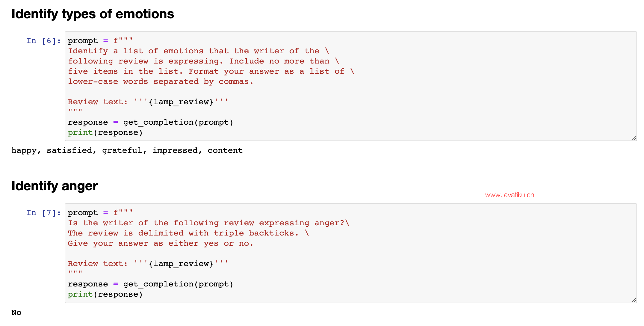Screen dimensions: 644x326
Task: Open the www.javatiku.cn watermark link
Action: pyautogui.click(x=510, y=195)
